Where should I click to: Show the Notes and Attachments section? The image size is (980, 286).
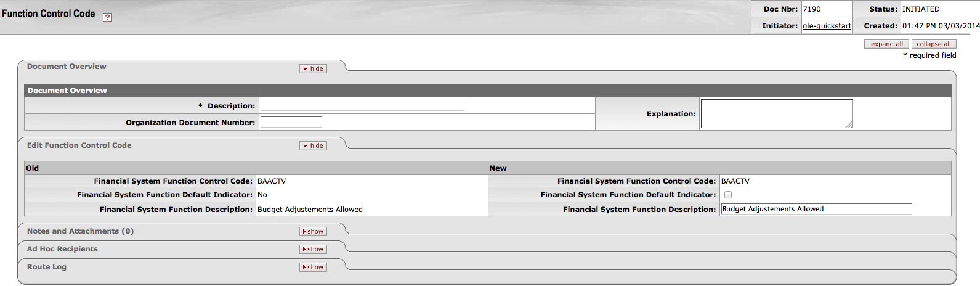313,232
